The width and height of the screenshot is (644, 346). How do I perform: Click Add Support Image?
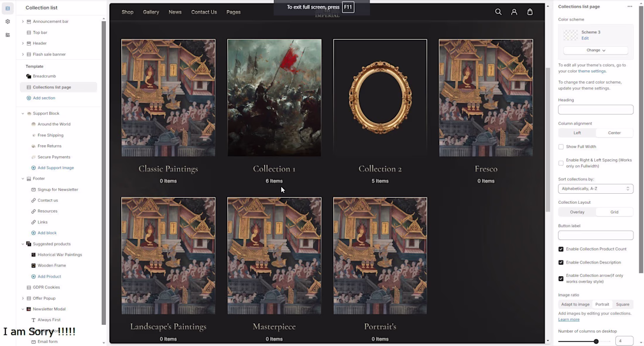pyautogui.click(x=56, y=167)
